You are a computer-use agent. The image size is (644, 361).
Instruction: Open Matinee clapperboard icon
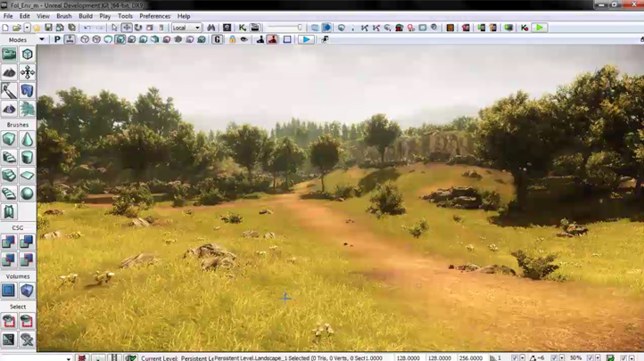point(254,28)
